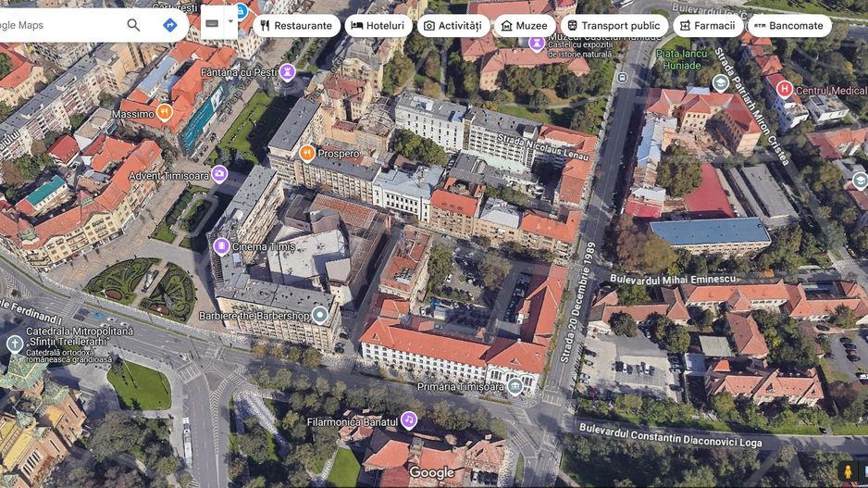Click the Centrul Medical text label

[831, 90]
